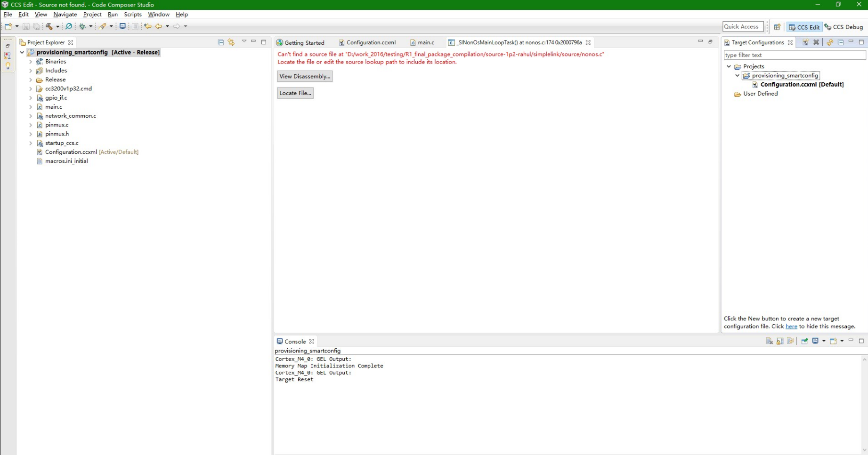
Task: Create a new target configuration icon
Action: click(x=805, y=42)
